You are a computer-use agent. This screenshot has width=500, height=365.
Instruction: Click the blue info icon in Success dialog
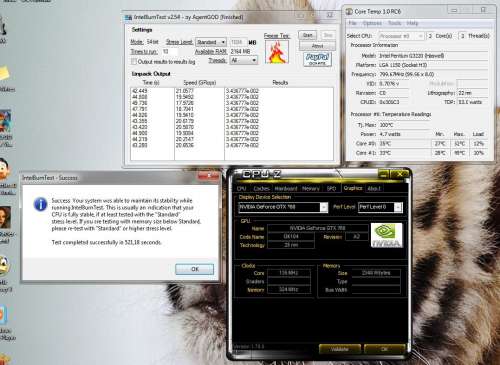point(40,204)
